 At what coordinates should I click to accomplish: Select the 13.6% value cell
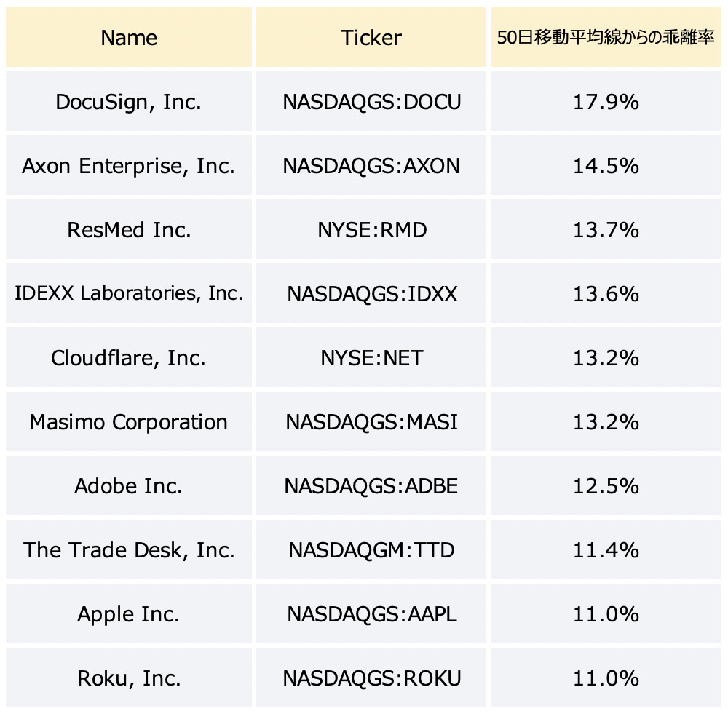pyautogui.click(x=606, y=293)
